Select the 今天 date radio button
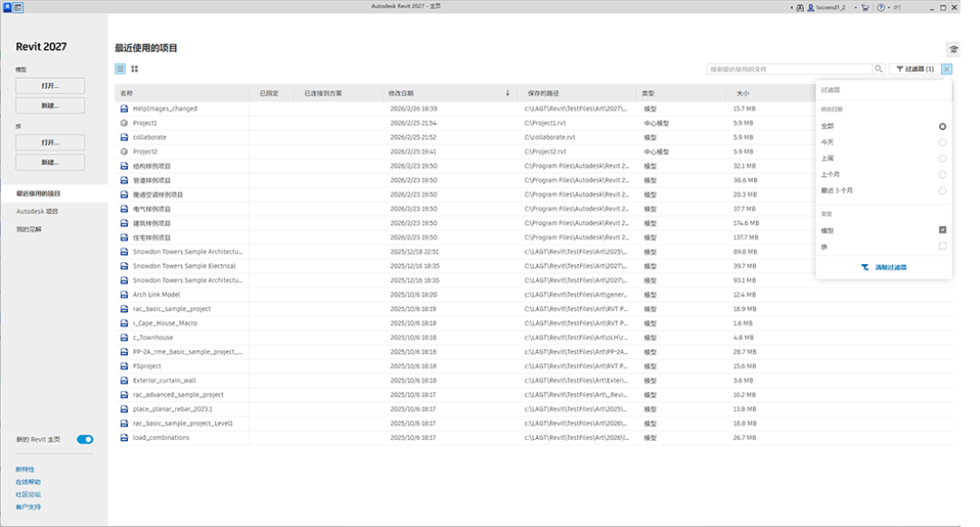Image resolution: width=980 pixels, height=527 pixels. [943, 142]
